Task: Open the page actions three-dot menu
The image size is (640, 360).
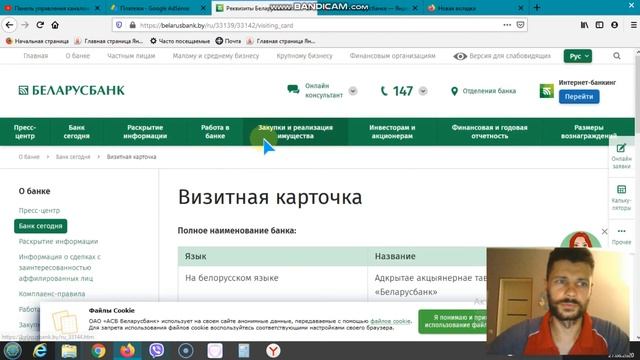Action: click(507, 25)
